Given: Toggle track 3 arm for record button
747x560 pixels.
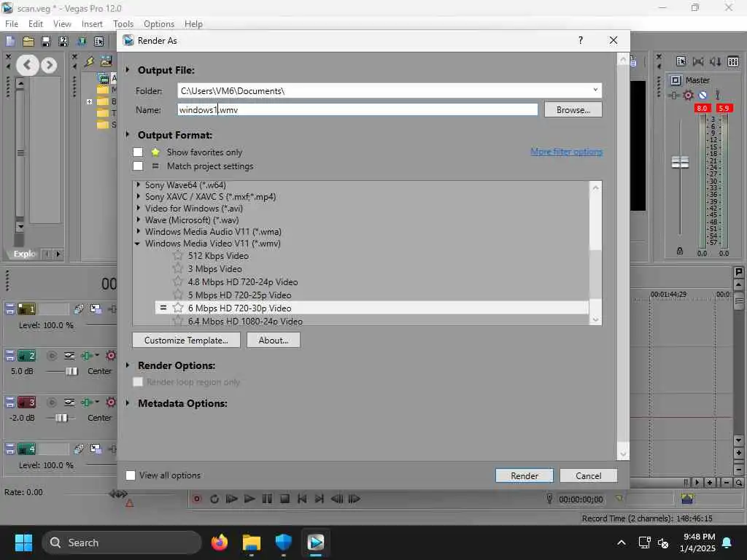Looking at the screenshot, I should (52, 402).
